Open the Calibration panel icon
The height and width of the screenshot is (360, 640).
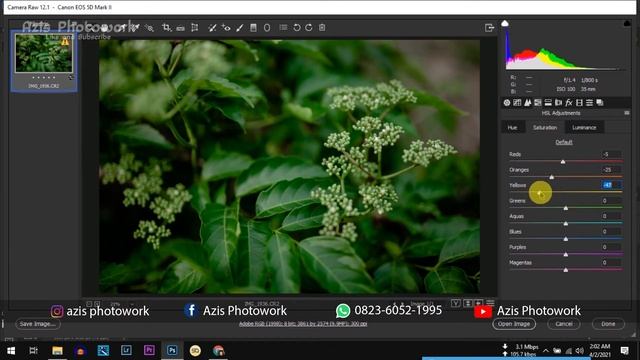pos(579,103)
